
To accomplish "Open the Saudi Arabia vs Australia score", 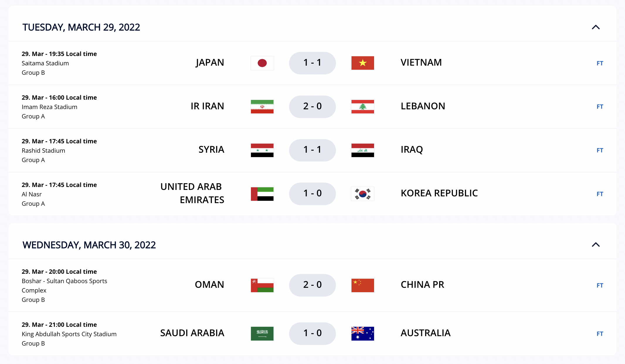I will tap(312, 334).
